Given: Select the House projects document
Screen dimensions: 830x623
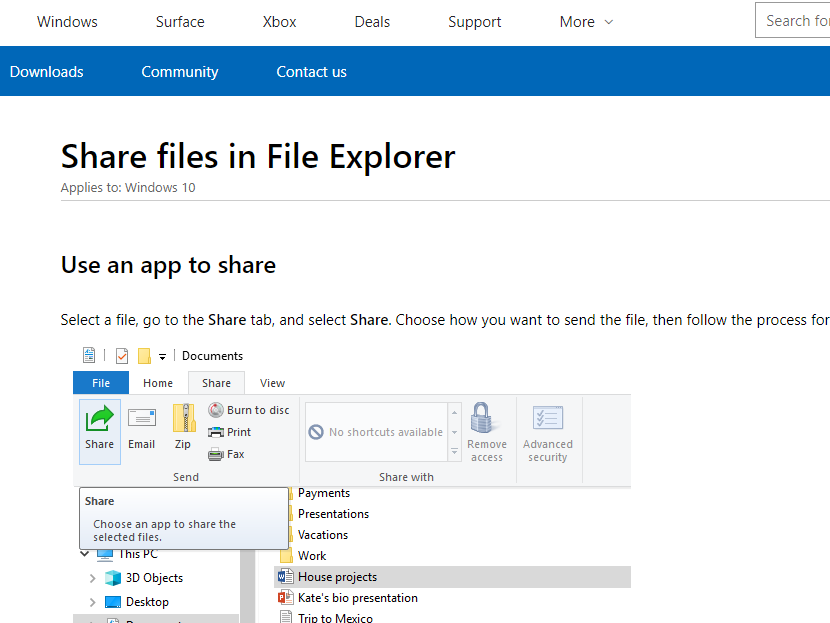Looking at the screenshot, I should click(336, 576).
